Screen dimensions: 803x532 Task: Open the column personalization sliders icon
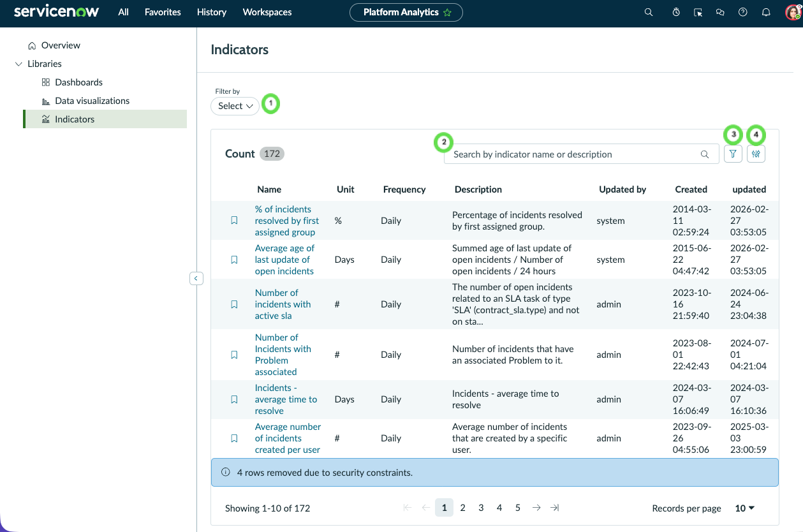[x=756, y=154]
